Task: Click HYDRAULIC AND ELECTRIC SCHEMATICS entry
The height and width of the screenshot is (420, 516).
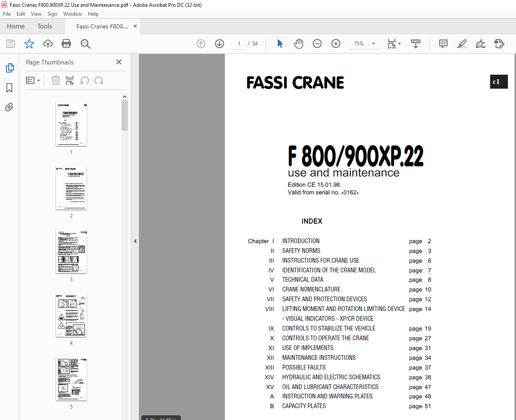Action: [x=331, y=377]
